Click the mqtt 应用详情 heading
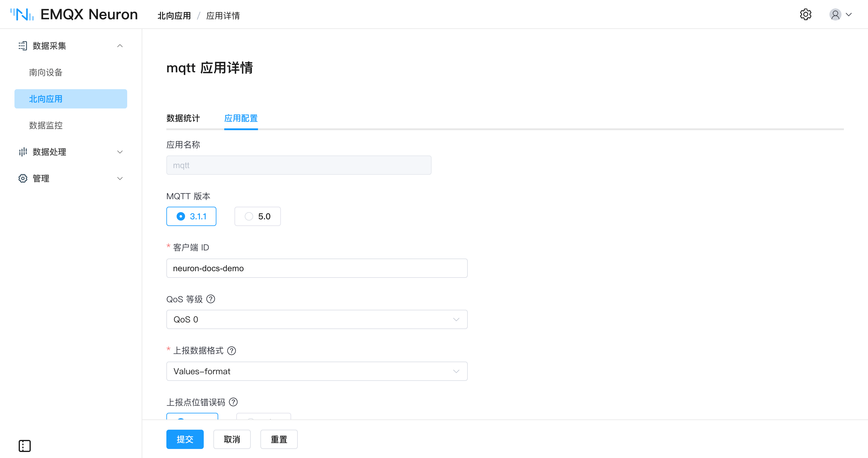 point(209,68)
